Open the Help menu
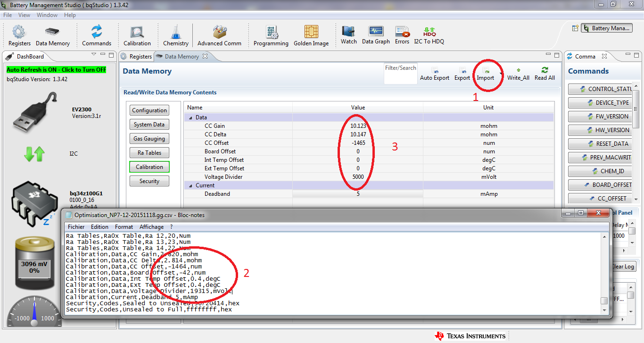Image resolution: width=644 pixels, height=343 pixels. [x=70, y=15]
